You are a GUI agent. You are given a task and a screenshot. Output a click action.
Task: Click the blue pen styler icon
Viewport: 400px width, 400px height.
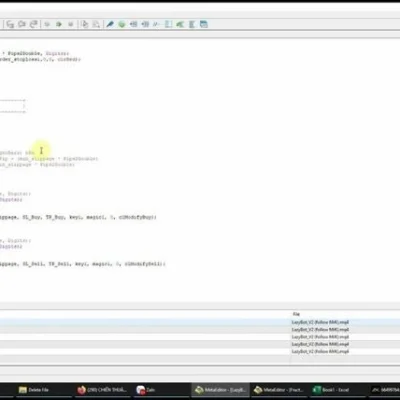[110, 24]
